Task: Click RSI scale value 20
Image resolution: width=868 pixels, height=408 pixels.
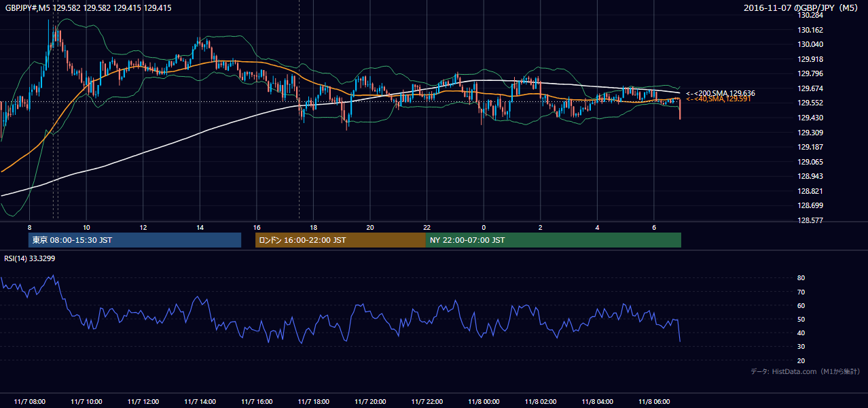Action: 801,360
